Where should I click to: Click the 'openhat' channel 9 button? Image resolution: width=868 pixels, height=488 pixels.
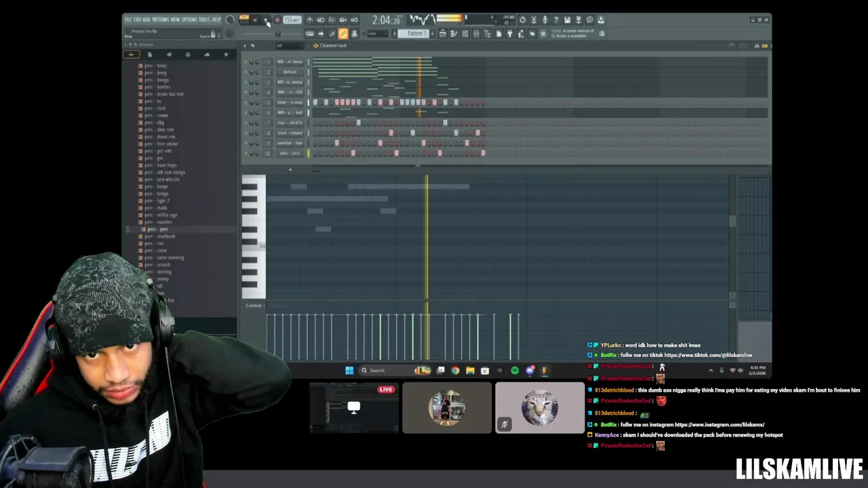pyautogui.click(x=290, y=143)
